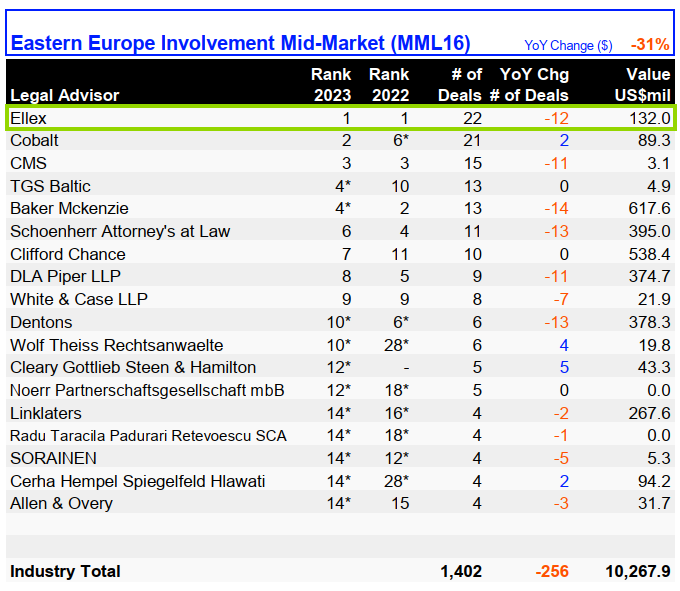680x591 pixels.
Task: Click Cleary Gottlieb's value of 43.3
Action: point(654,368)
